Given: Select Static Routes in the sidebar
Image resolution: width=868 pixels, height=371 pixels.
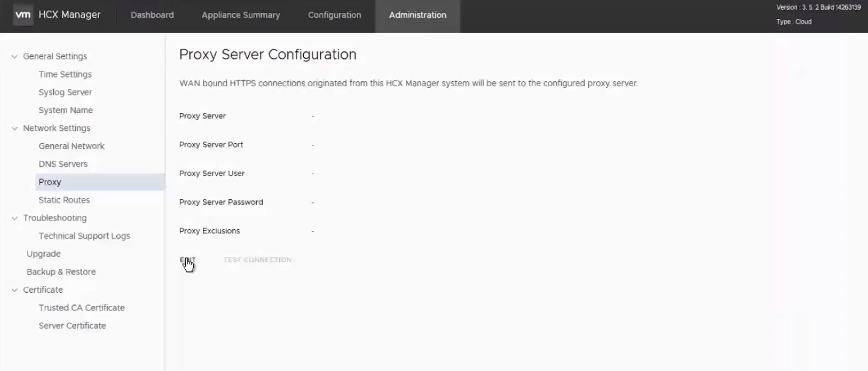Looking at the screenshot, I should 64,200.
